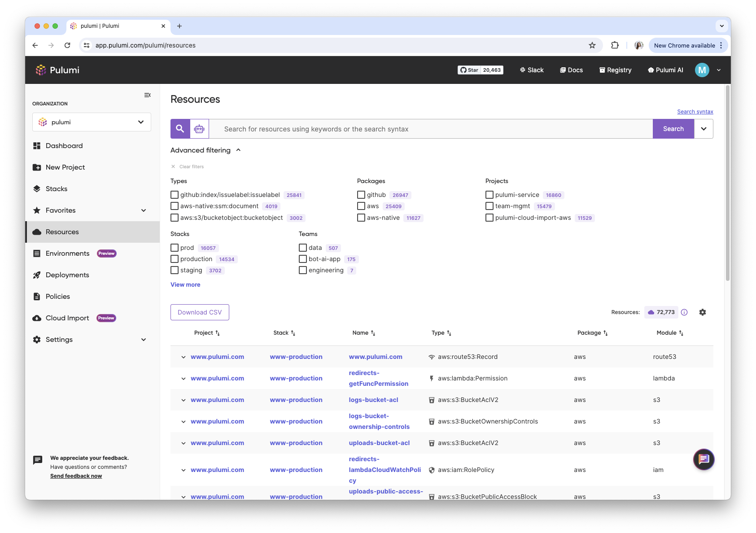Screen dimensions: 756x533
Task: Open the Search syntax link
Action: click(x=695, y=111)
